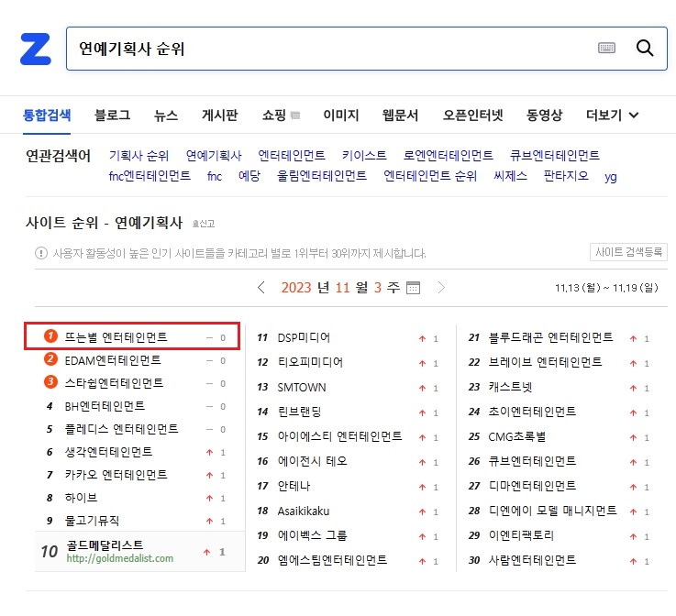Viewport: 676px width, 616px height.
Task: Open rank 11 DSP미디어
Action: point(304,337)
